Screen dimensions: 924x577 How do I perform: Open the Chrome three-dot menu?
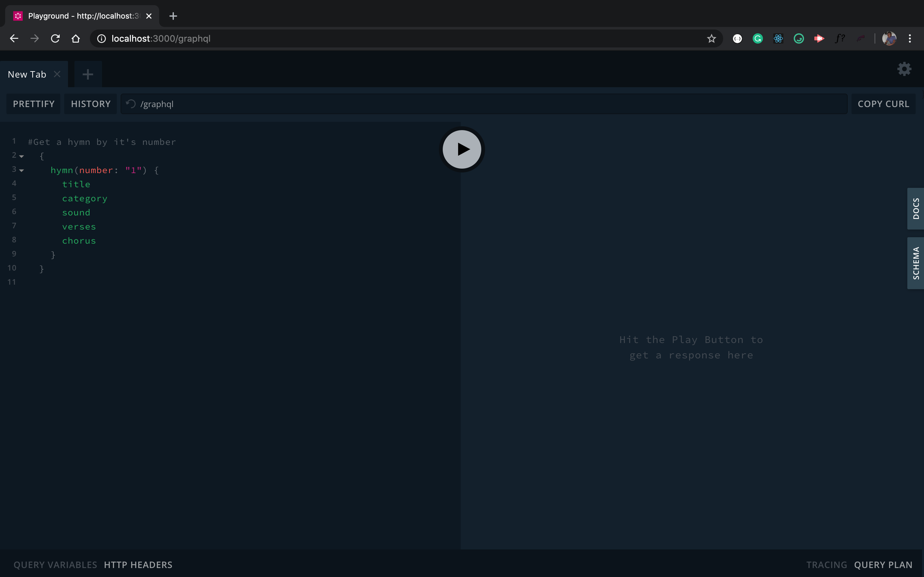point(910,38)
